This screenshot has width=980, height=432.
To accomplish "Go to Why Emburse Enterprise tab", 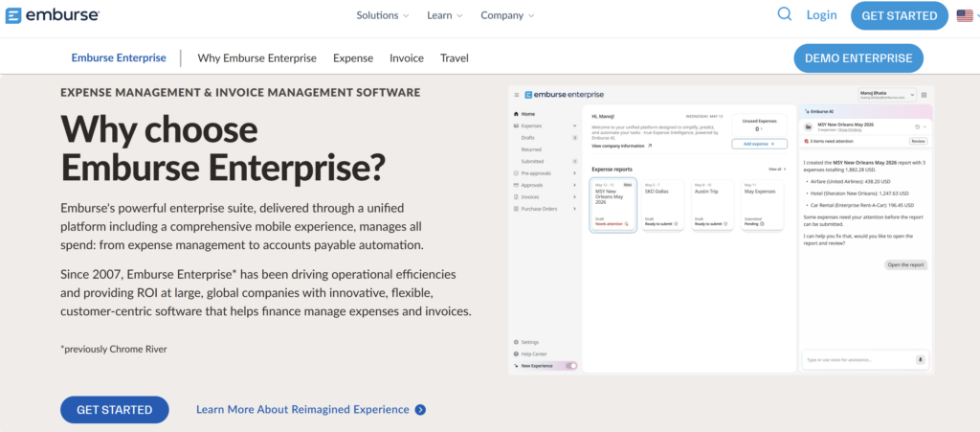I will (x=256, y=58).
